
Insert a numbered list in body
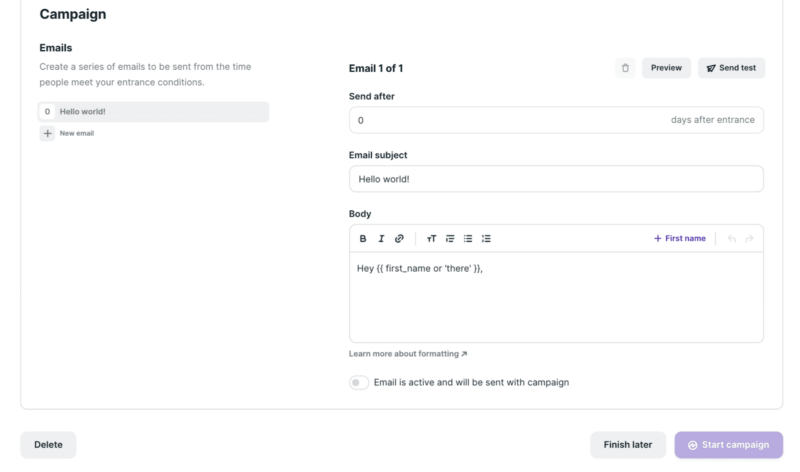(486, 239)
